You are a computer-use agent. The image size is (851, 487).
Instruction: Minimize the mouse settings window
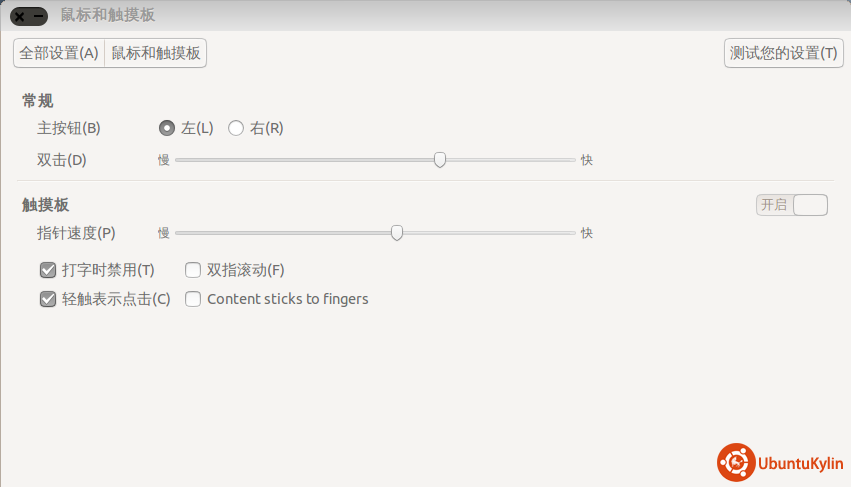click(x=38, y=16)
